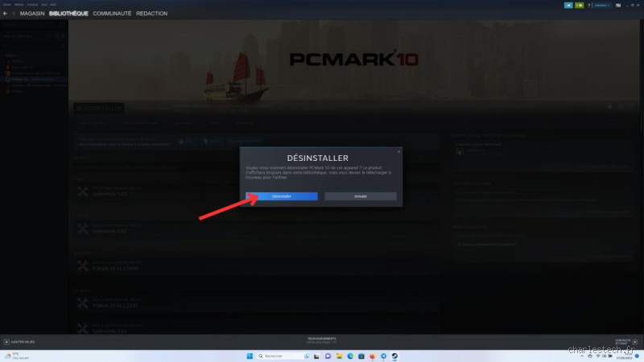Open the REDACTION profile tab
This screenshot has height=362, width=644.
pos(151,14)
